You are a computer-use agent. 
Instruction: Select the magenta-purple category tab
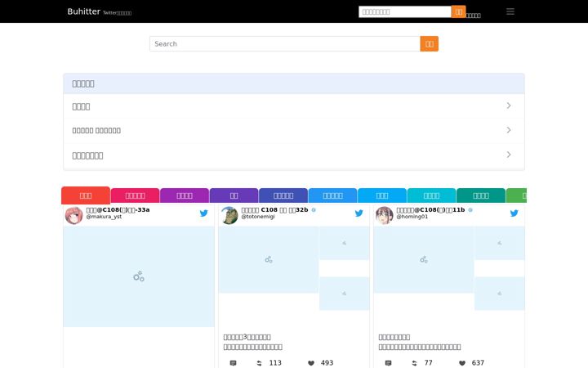pos(185,195)
